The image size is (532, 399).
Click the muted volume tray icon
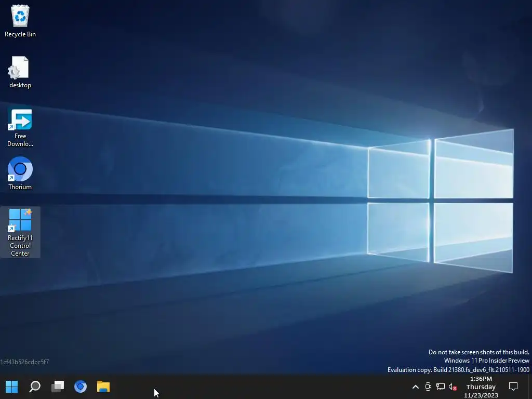pyautogui.click(x=453, y=387)
